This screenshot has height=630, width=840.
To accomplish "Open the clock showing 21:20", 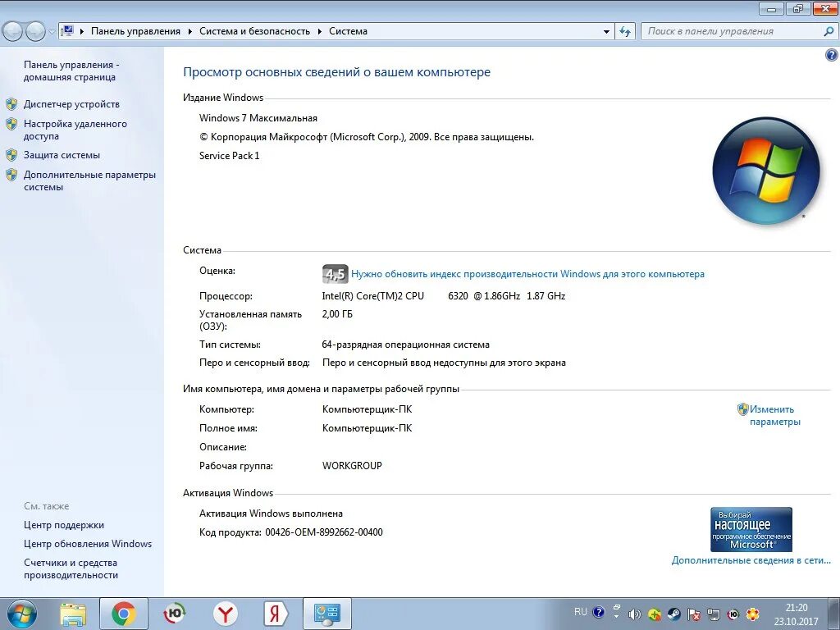I will click(796, 614).
